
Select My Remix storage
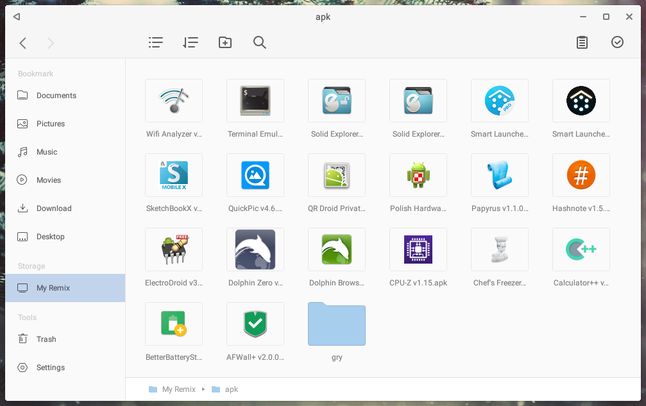65,288
